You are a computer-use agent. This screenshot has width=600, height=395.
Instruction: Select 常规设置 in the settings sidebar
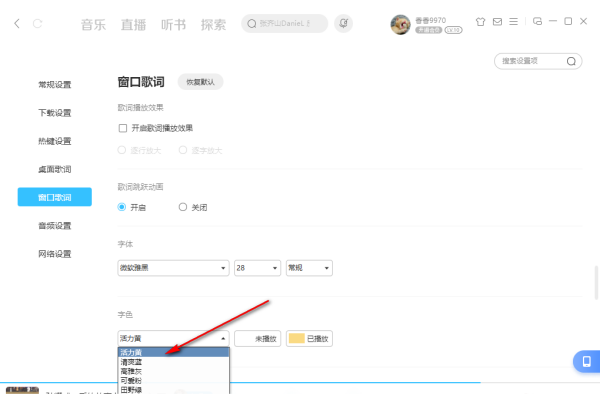pyautogui.click(x=55, y=85)
